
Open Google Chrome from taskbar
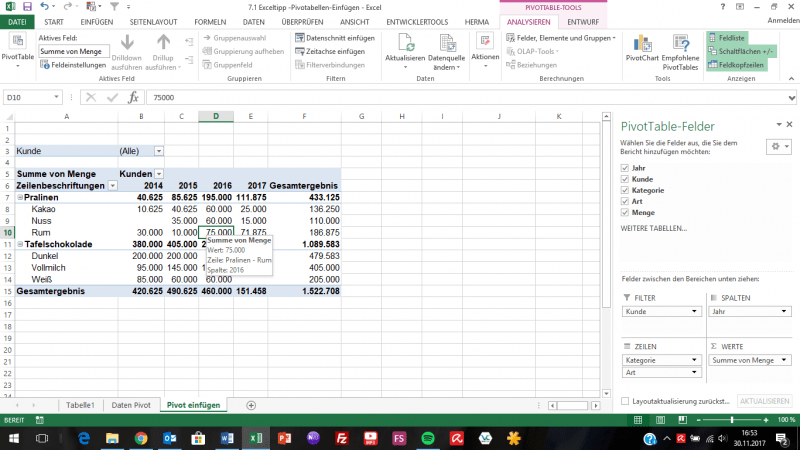pos(141,438)
